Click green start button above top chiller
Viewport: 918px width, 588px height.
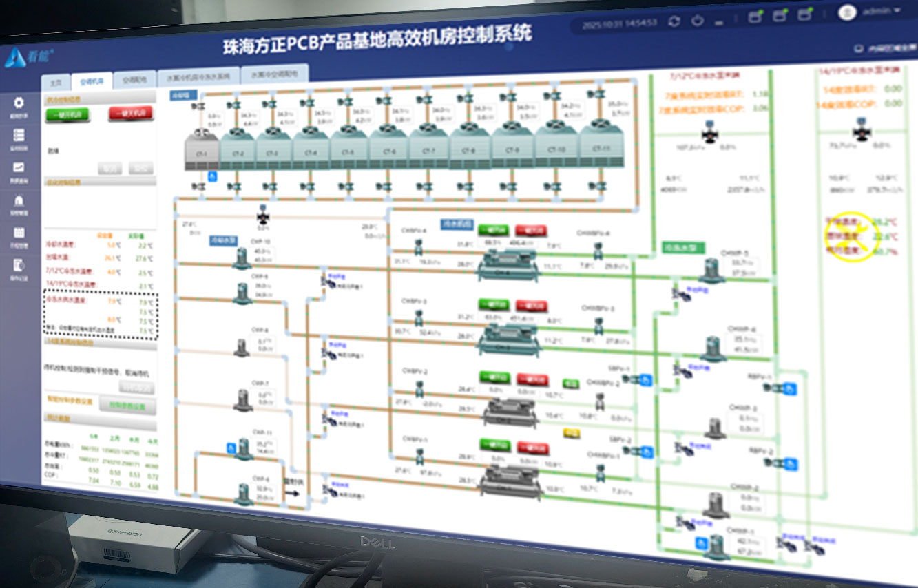point(492,230)
